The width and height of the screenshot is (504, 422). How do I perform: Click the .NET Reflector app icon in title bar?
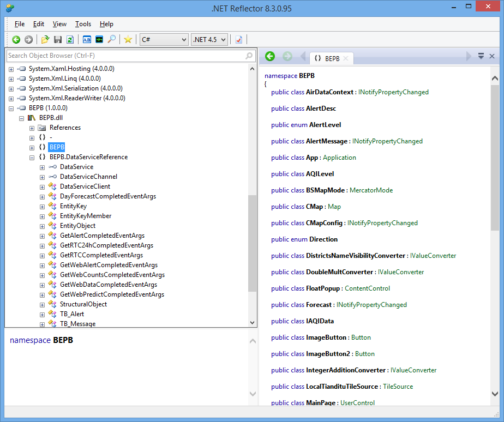(x=10, y=8)
